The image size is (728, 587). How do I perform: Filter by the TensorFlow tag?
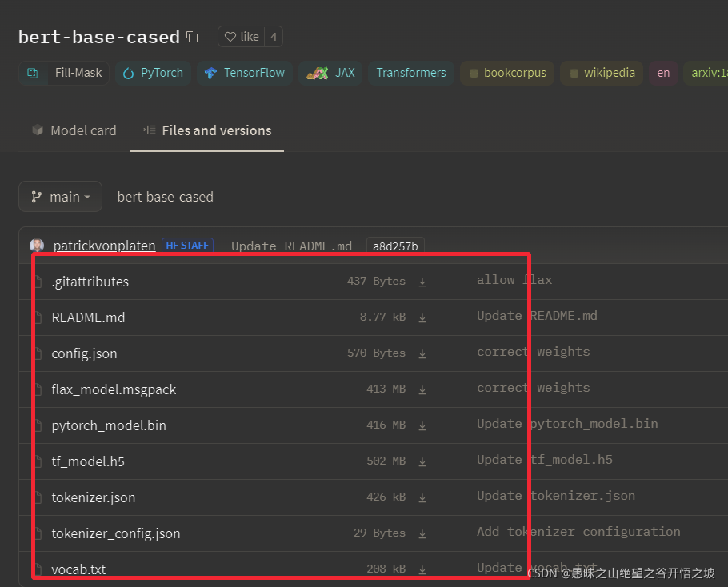click(245, 73)
